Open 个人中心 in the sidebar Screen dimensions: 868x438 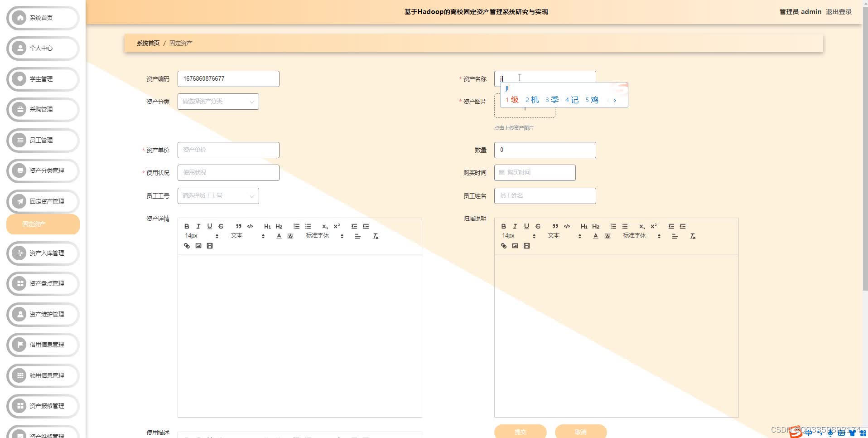[43, 49]
